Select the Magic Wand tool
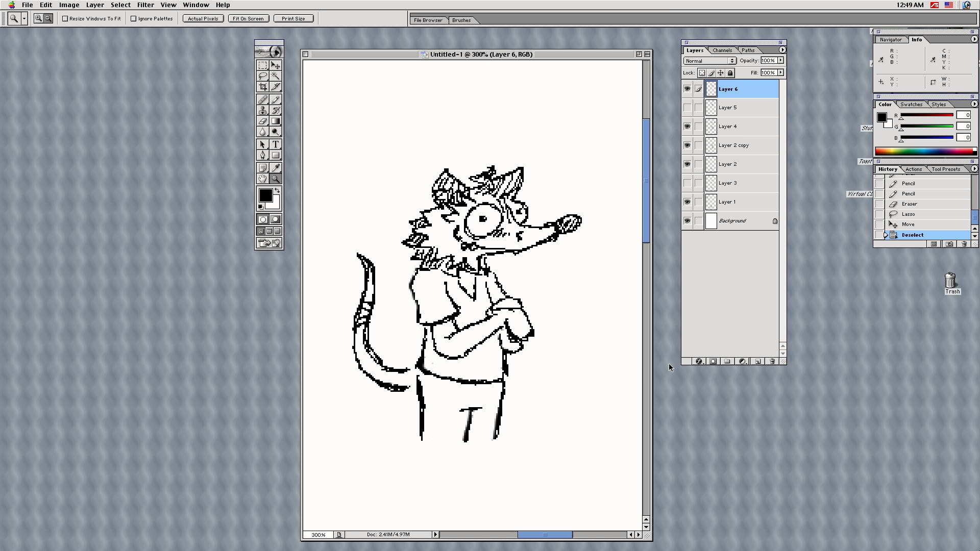The image size is (980, 551). 276,76
